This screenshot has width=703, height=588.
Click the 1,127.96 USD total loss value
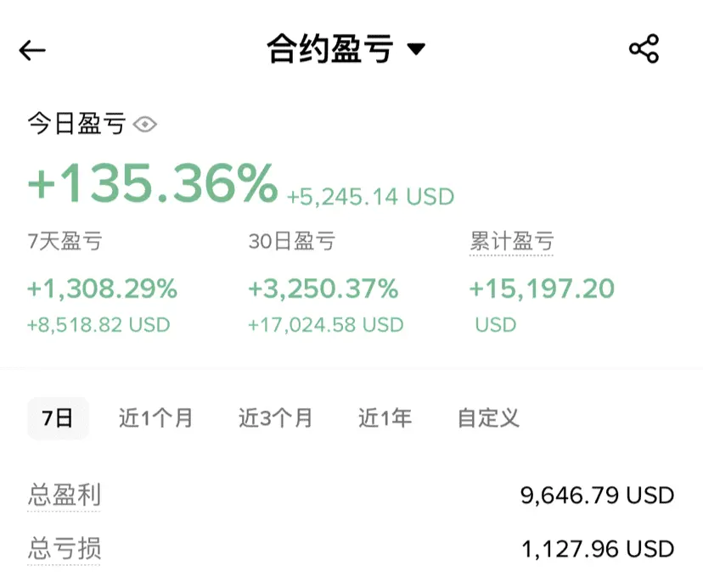[597, 549]
